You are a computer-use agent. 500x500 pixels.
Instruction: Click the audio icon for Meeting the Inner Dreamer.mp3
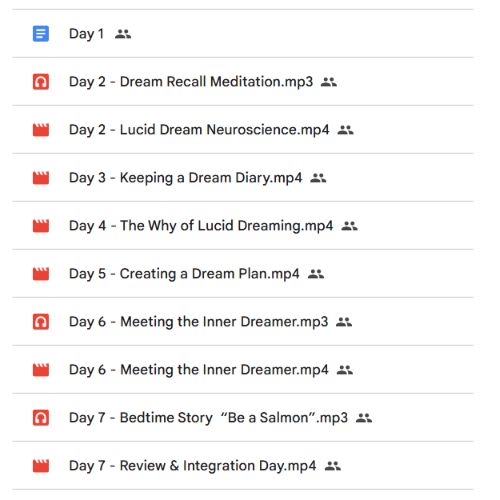pos(41,322)
